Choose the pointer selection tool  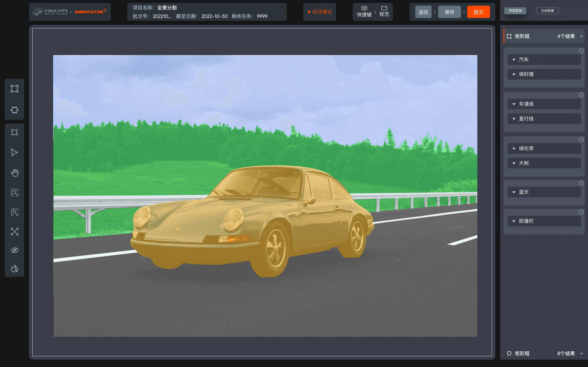click(x=14, y=153)
